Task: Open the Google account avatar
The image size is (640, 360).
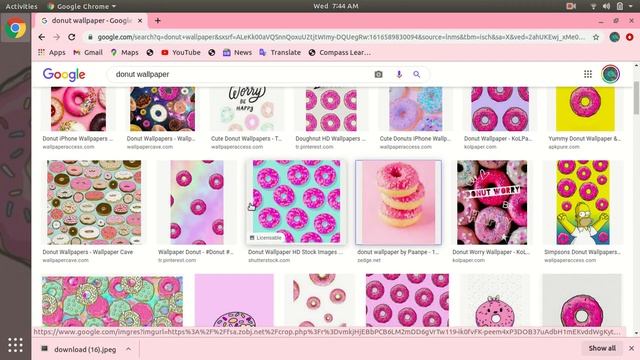Action: point(610,74)
